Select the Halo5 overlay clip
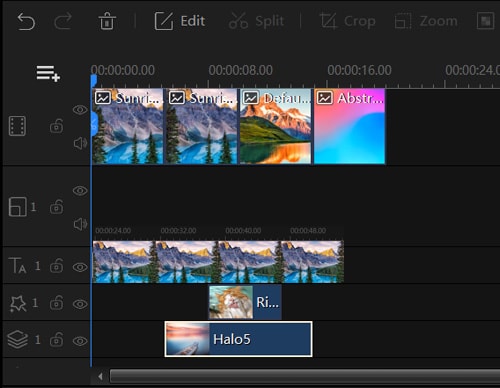This screenshot has width=500, height=388. (238, 339)
